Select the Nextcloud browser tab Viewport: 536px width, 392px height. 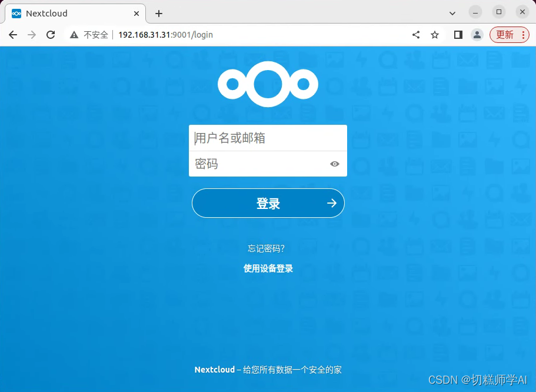(75, 14)
